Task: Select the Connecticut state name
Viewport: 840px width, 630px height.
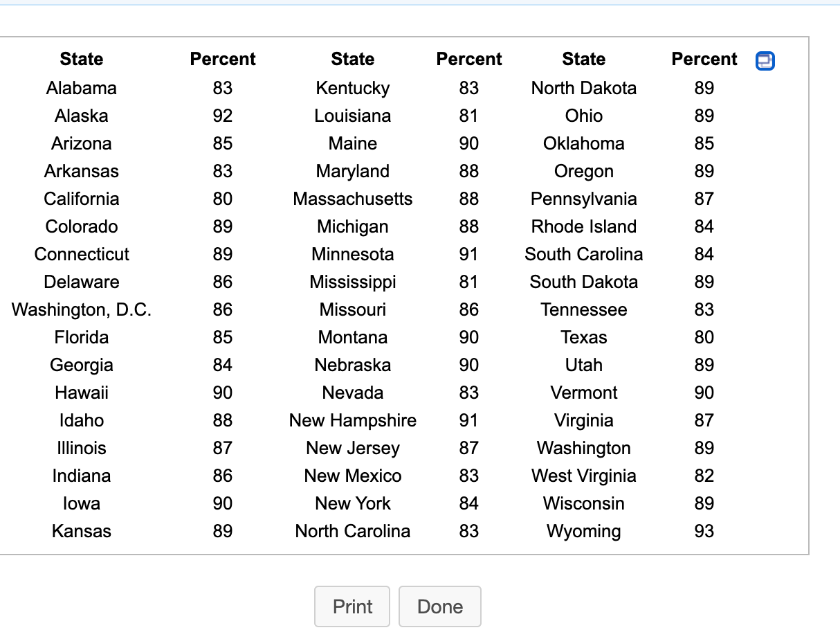Action: [x=82, y=254]
